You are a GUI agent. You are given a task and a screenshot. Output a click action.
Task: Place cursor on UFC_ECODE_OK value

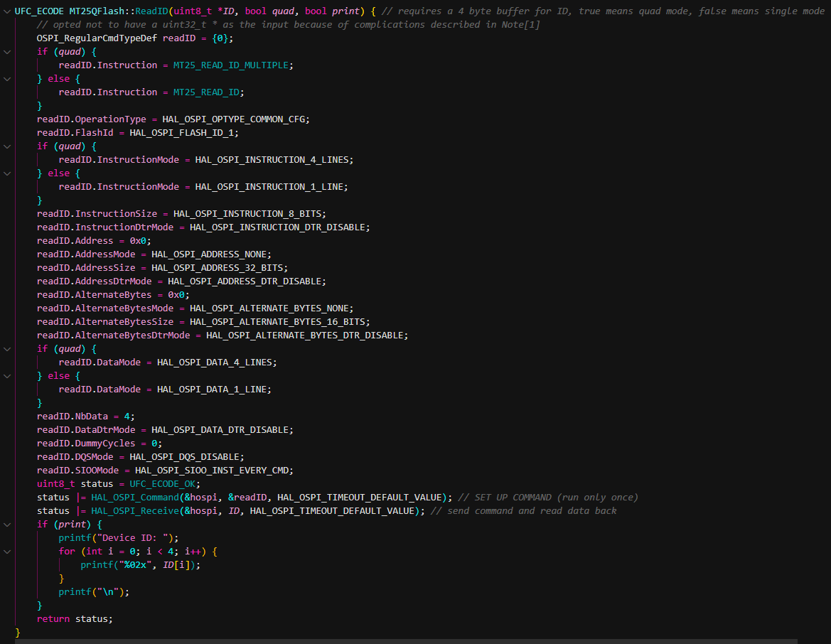162,484
